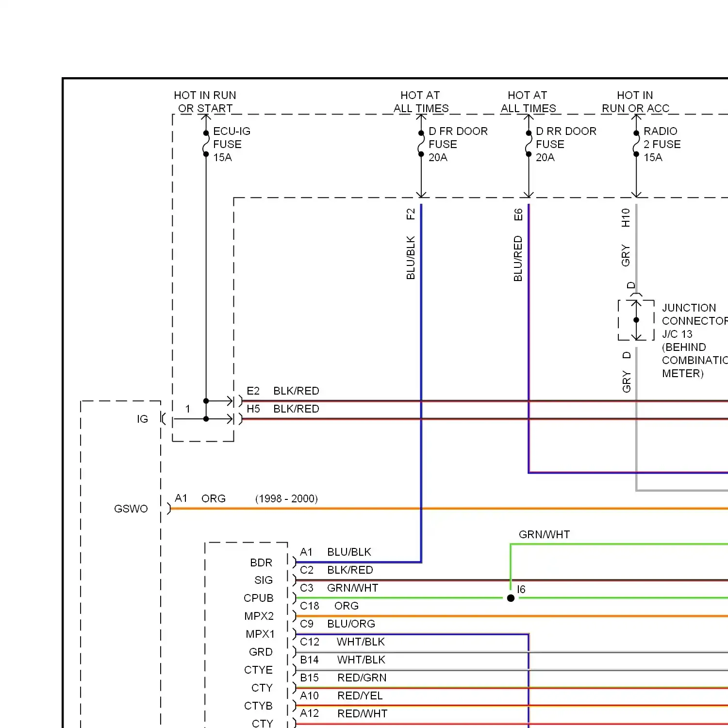Click the C18 ORG wire label
This screenshot has height=728, width=728.
tap(330, 606)
